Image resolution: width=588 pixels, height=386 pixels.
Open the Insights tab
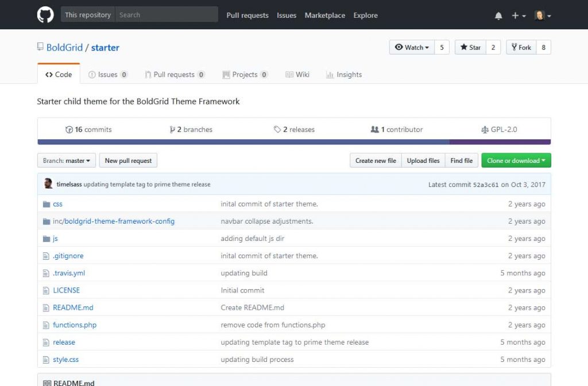tap(344, 75)
